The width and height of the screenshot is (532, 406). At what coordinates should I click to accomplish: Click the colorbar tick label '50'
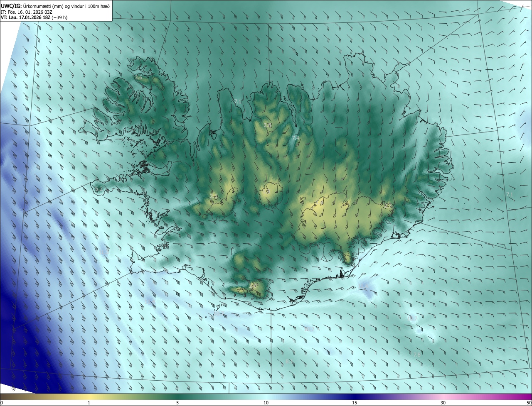pos(529,403)
